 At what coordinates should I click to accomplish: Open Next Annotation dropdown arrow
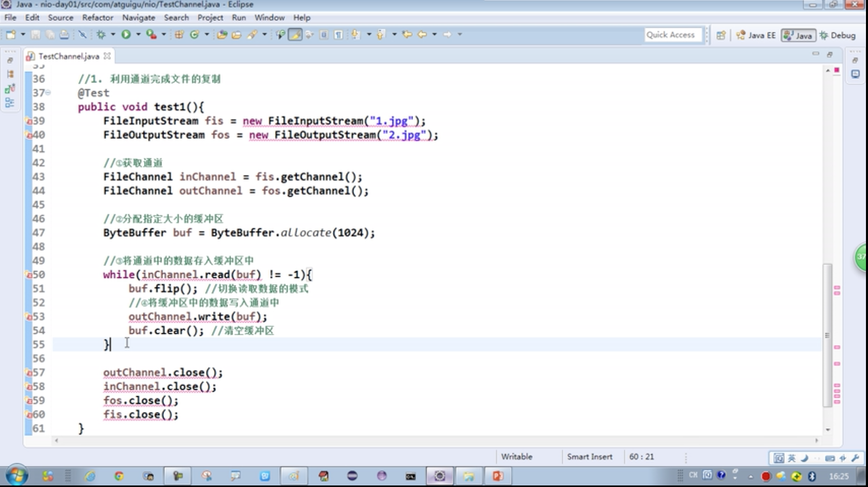click(368, 34)
